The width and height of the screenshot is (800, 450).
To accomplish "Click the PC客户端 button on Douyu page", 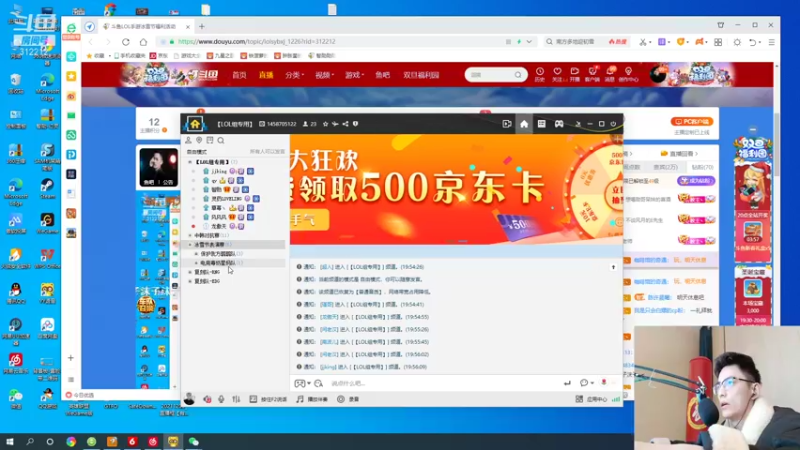I will click(692, 121).
